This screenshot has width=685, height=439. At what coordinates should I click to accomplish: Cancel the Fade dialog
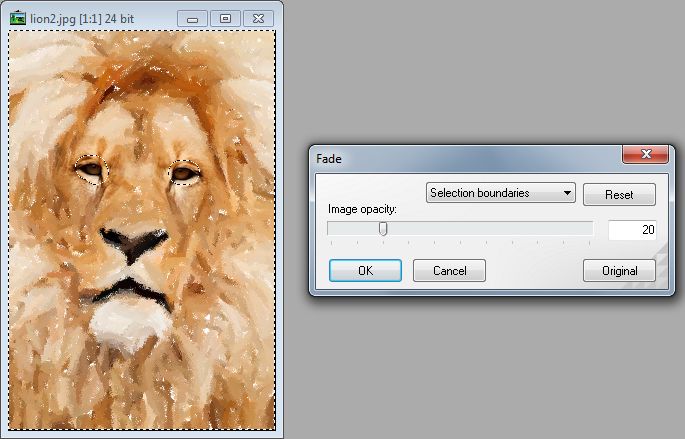click(x=449, y=270)
